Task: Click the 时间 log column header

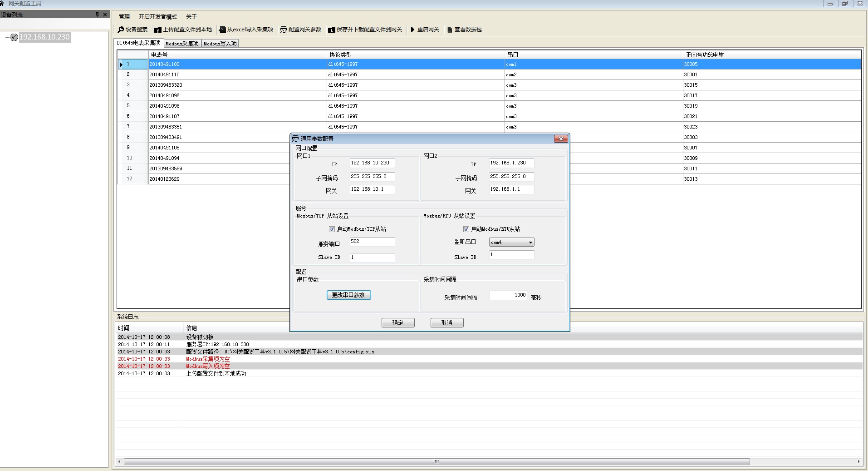Action: coord(150,328)
